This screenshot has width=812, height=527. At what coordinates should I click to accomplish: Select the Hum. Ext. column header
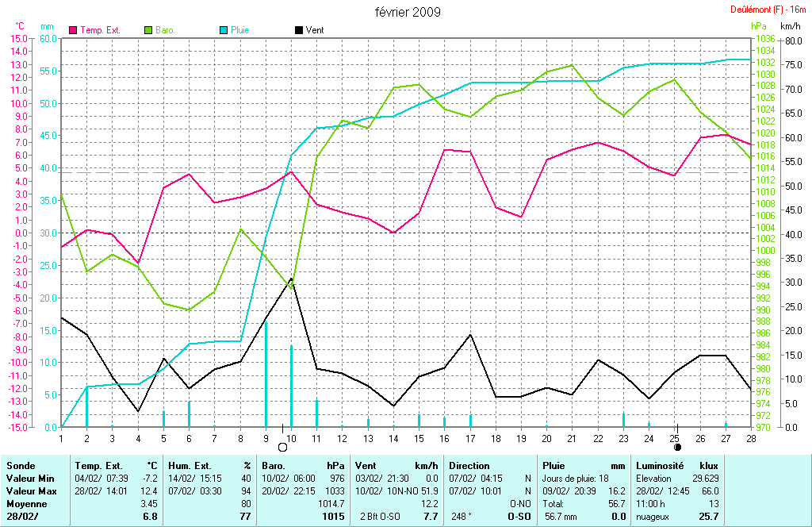tap(189, 466)
